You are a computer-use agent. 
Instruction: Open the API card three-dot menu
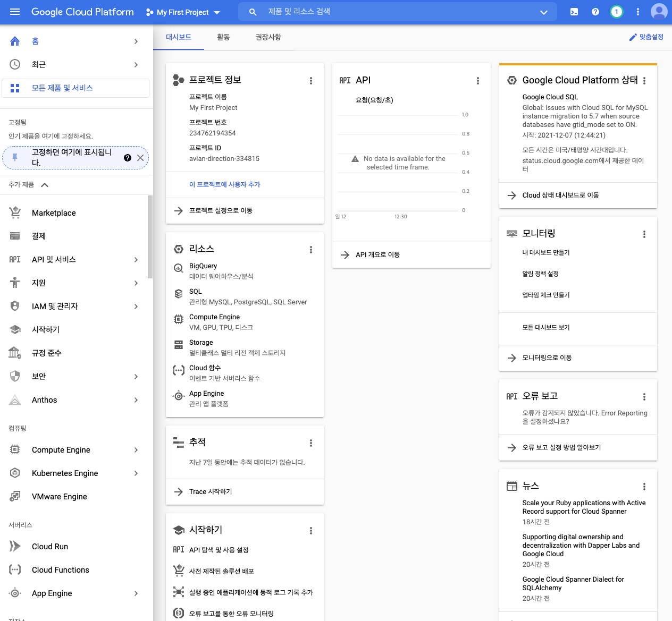(x=478, y=81)
